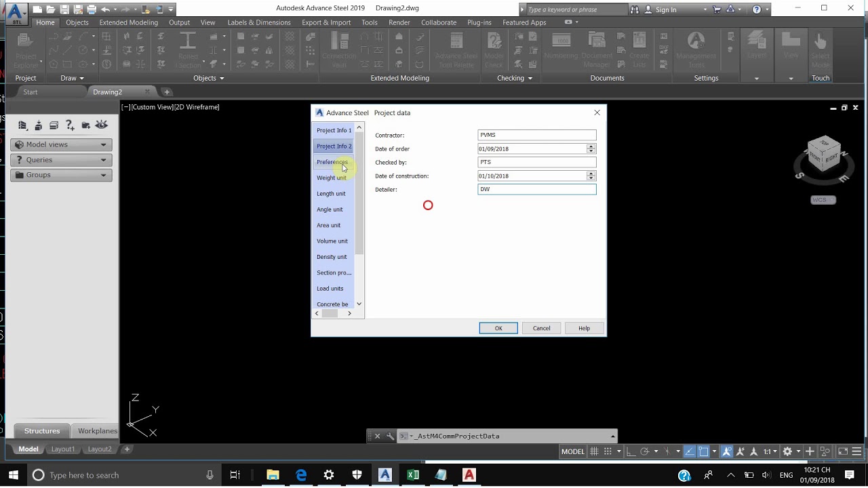The width and height of the screenshot is (868, 488).
Task: Expand the Groups dropdown
Action: 103,175
